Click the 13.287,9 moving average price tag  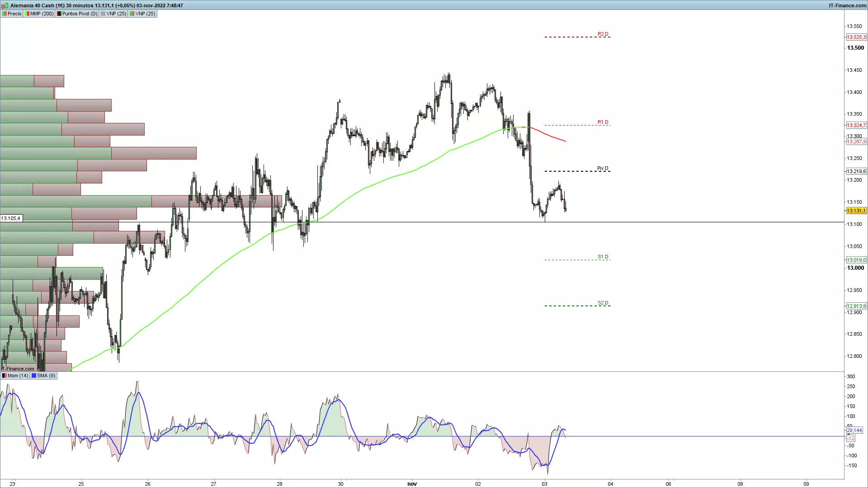coord(856,141)
